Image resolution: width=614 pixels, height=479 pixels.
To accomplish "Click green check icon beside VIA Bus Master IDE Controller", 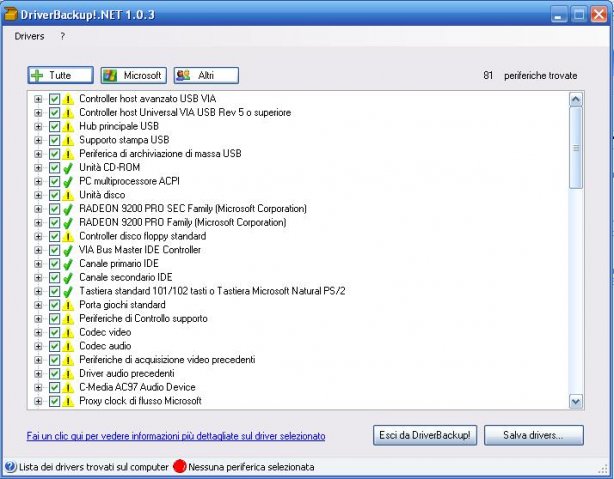I will [68, 250].
